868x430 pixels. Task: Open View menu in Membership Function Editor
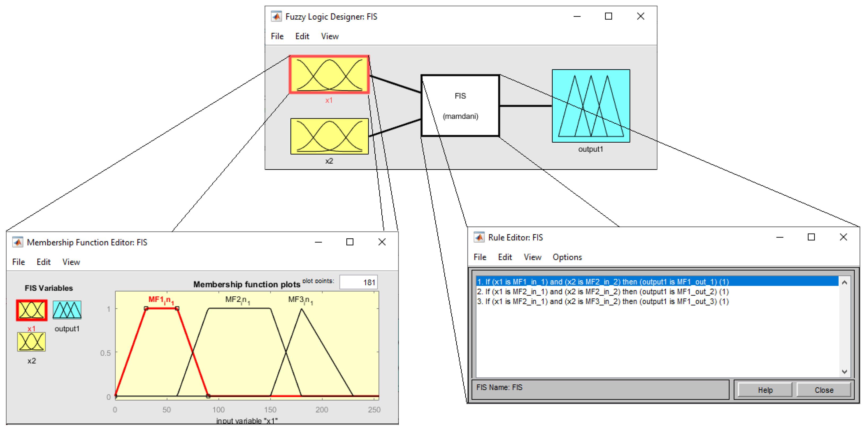(71, 262)
